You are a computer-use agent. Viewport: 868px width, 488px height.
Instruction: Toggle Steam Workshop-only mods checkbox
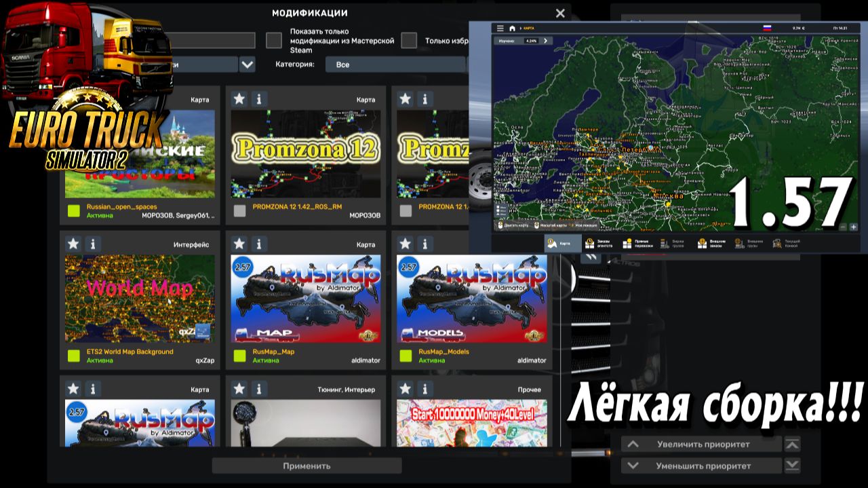[x=274, y=41]
